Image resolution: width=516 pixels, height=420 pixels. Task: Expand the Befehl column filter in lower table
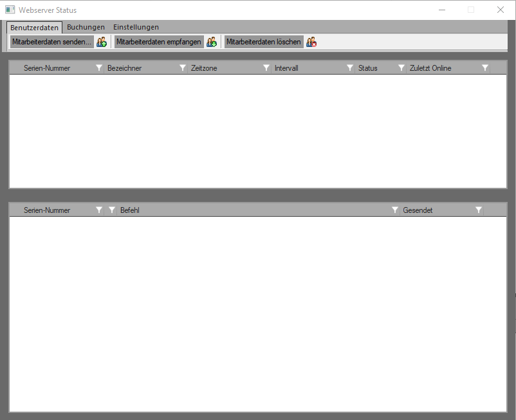(395, 210)
